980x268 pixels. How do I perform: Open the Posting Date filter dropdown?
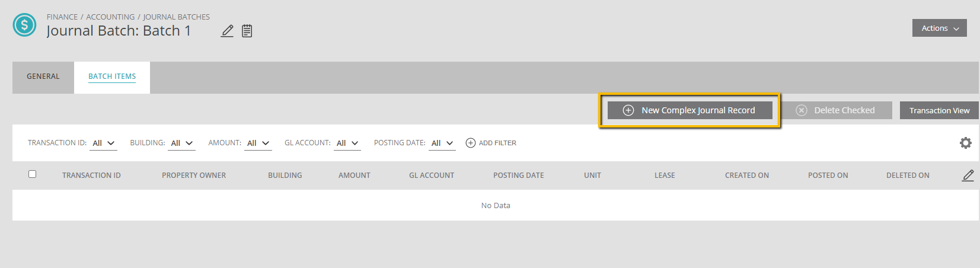(x=442, y=143)
